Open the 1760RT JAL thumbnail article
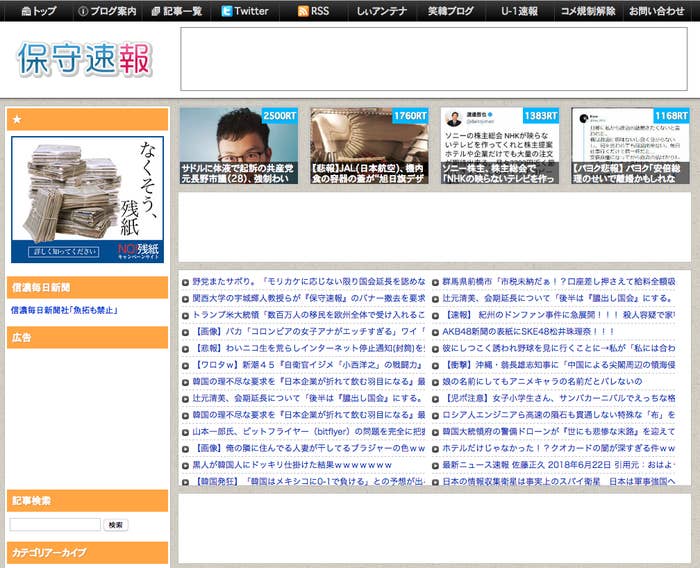Viewport: 700px width, 568px height. (x=369, y=146)
